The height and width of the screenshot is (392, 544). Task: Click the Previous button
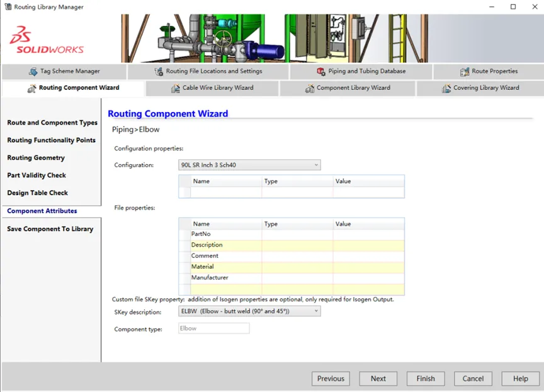pos(331,379)
